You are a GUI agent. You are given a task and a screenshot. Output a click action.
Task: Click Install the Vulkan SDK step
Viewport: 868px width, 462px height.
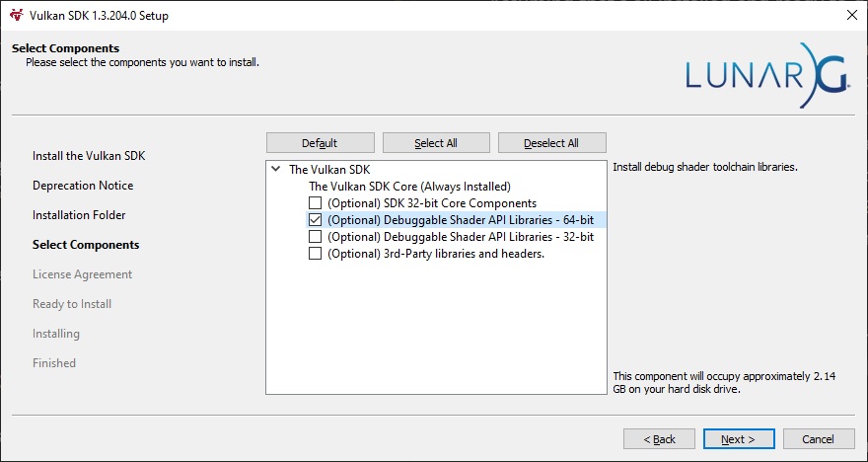point(89,156)
